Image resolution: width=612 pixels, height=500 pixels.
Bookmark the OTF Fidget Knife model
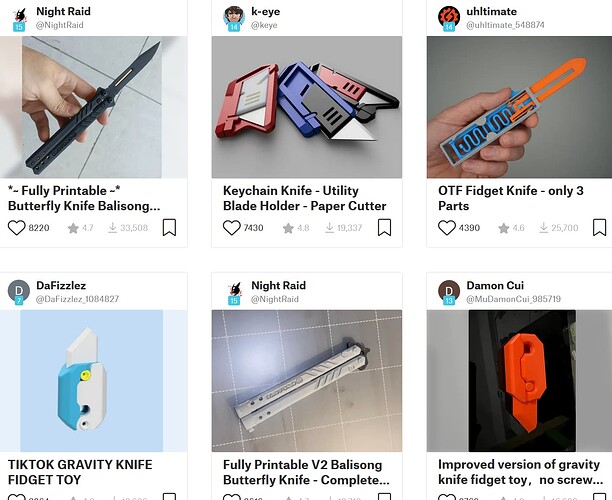tap(600, 228)
